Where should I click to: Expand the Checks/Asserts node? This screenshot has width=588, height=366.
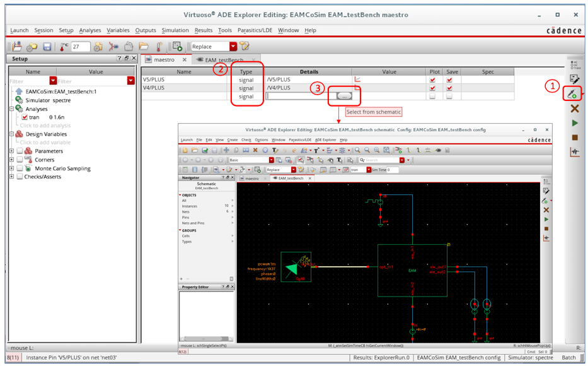click(x=11, y=177)
